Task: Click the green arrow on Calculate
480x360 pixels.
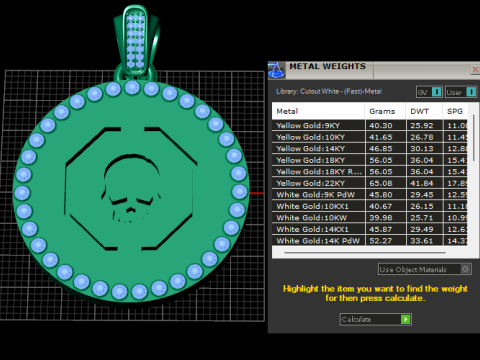Action: pyautogui.click(x=405, y=319)
